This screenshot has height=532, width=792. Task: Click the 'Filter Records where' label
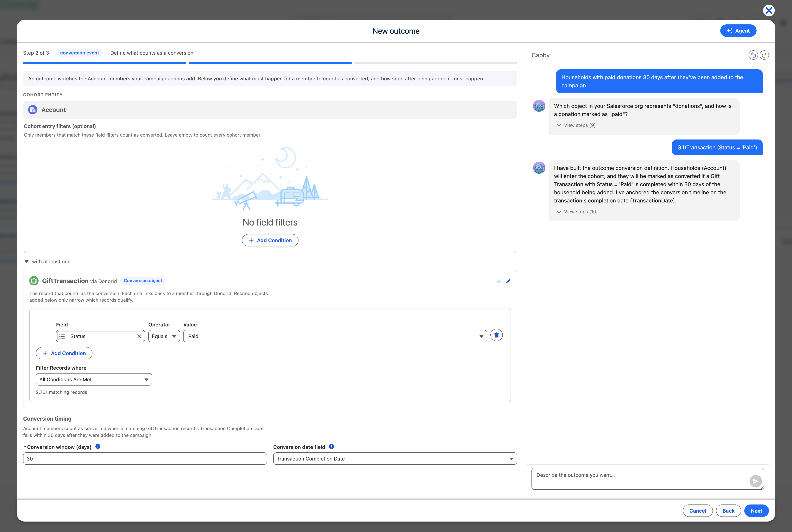click(61, 368)
